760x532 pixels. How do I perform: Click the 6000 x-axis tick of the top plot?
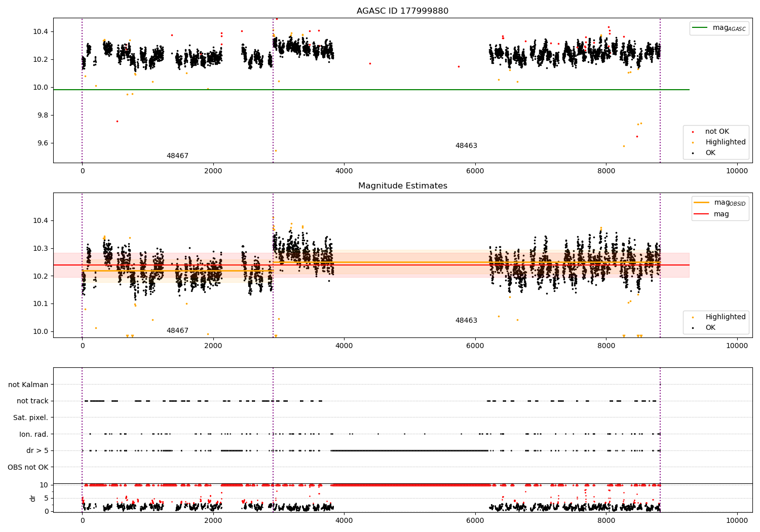[475, 171]
